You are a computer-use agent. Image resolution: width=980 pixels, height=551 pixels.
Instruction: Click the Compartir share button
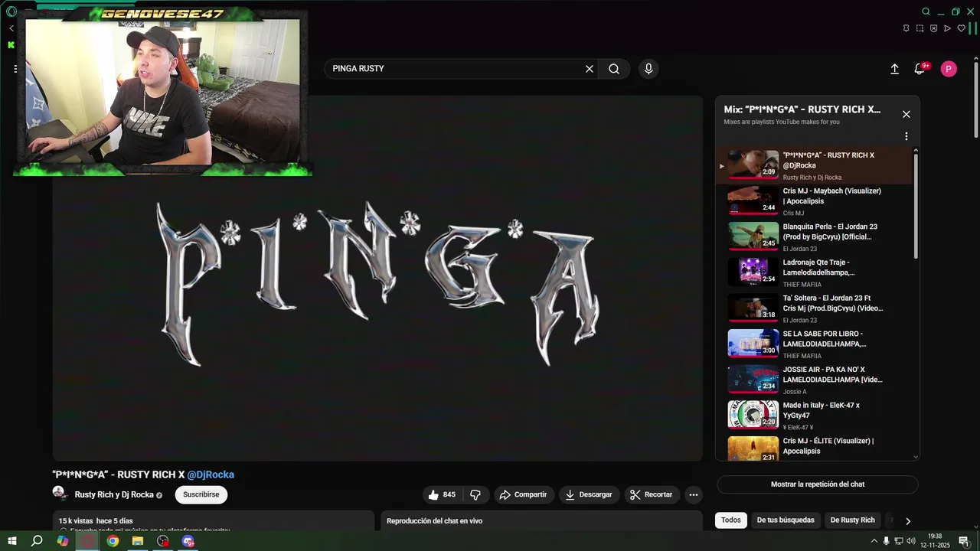click(x=523, y=495)
